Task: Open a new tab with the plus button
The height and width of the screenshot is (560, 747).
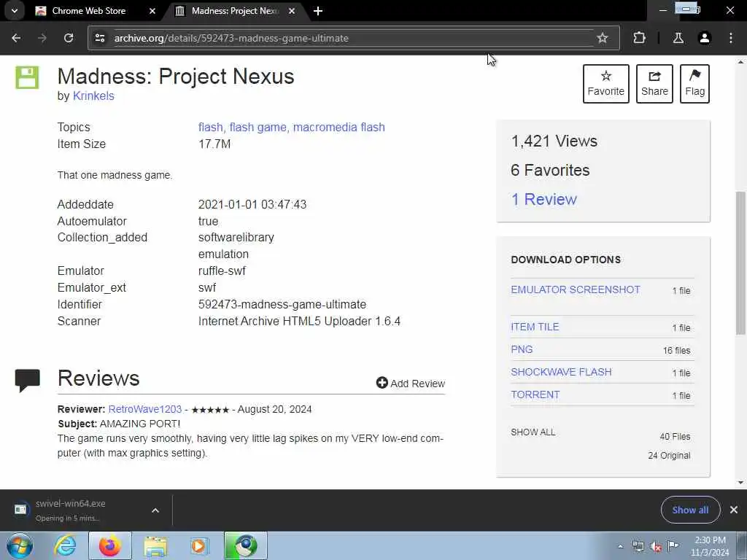Action: tap(318, 10)
